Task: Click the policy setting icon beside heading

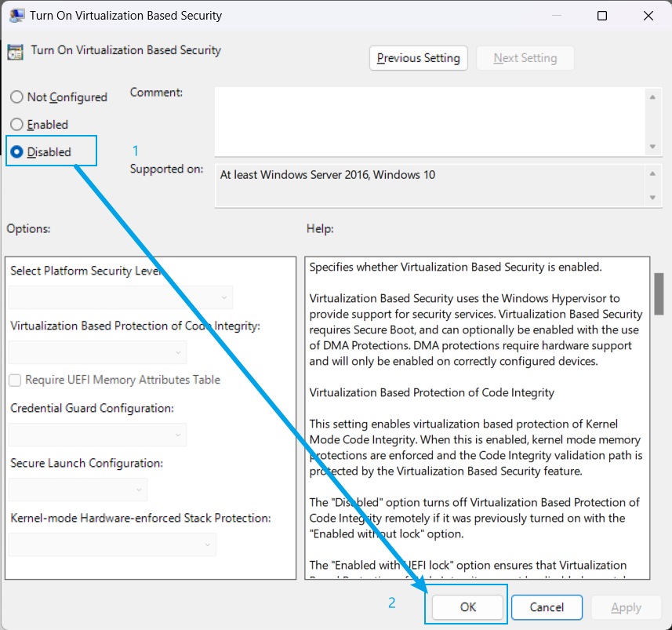Action: [16, 52]
